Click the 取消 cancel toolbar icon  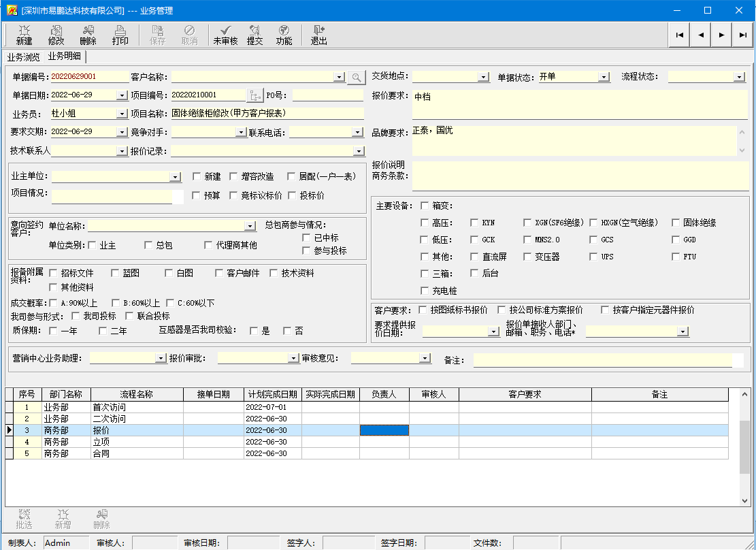pyautogui.click(x=189, y=35)
